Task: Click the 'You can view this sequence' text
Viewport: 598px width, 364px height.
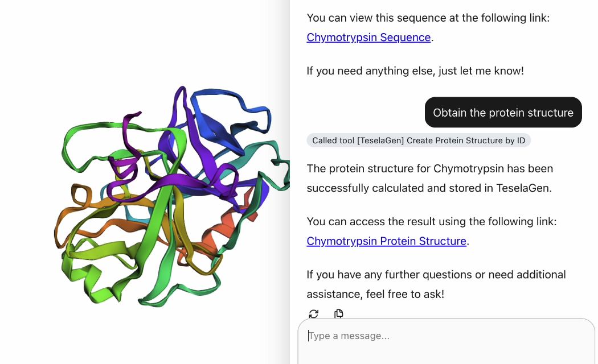Action: click(x=428, y=18)
